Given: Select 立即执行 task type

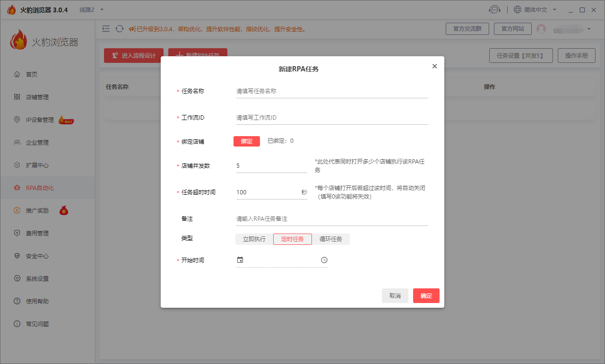Looking at the screenshot, I should point(254,239).
